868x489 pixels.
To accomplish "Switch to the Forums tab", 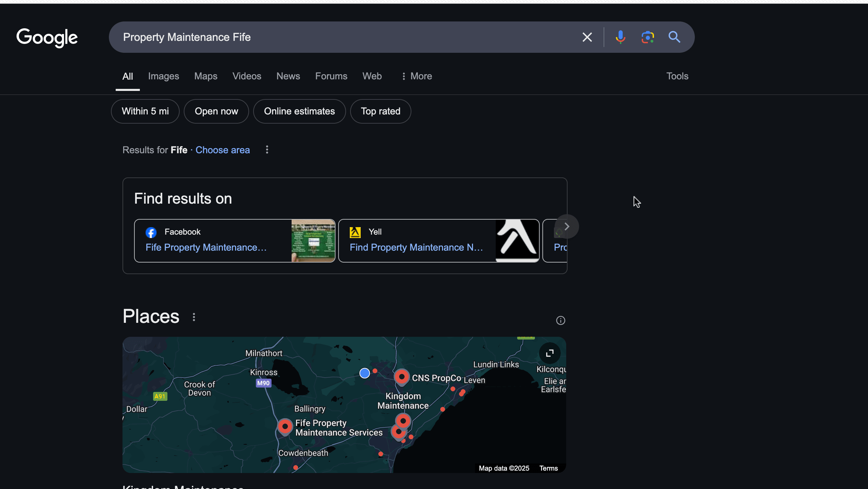I will 331,76.
